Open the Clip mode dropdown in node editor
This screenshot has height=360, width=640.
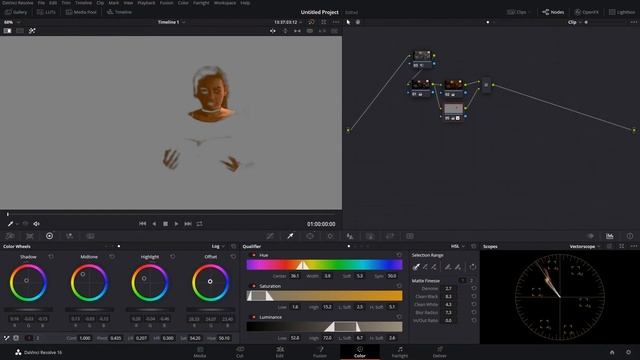[x=575, y=22]
